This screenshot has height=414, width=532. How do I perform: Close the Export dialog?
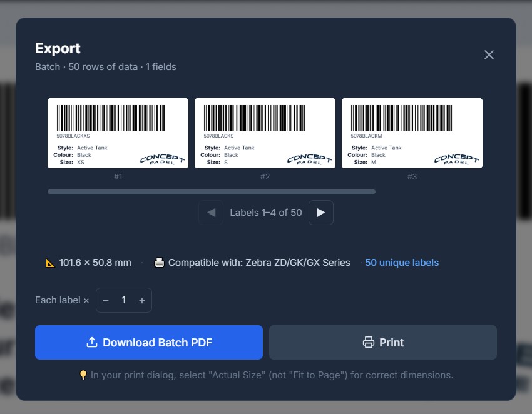click(489, 54)
